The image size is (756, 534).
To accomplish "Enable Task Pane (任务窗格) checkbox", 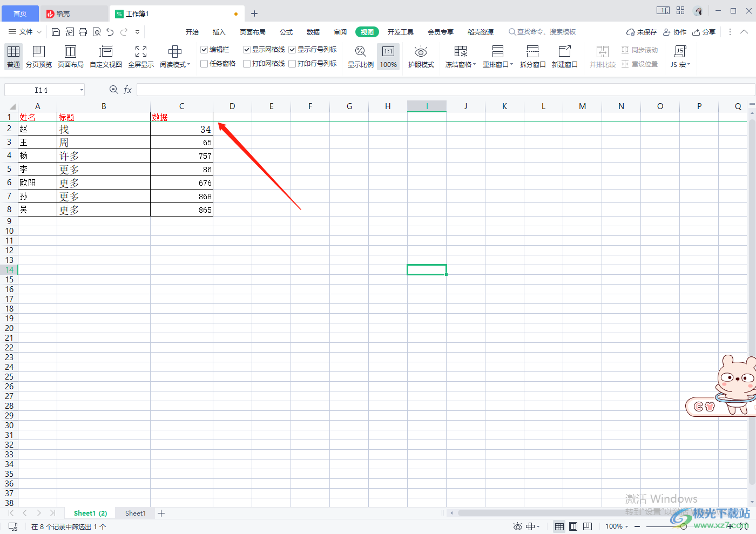I will [x=204, y=64].
